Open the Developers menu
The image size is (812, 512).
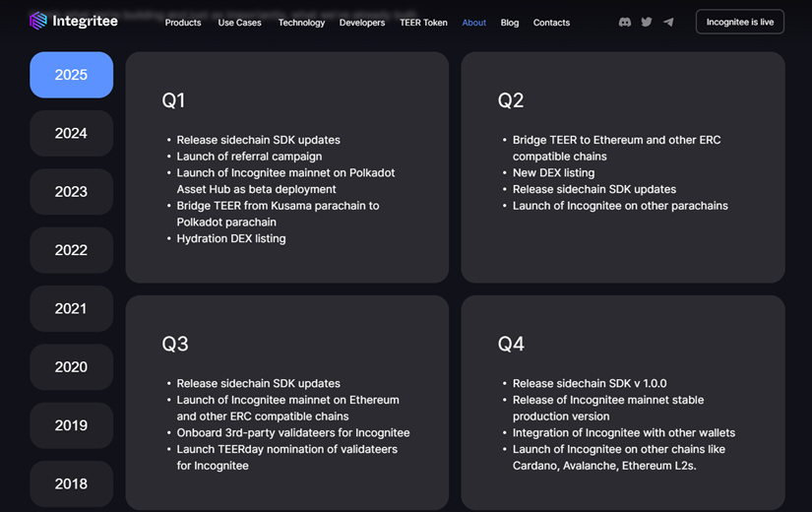pos(362,23)
